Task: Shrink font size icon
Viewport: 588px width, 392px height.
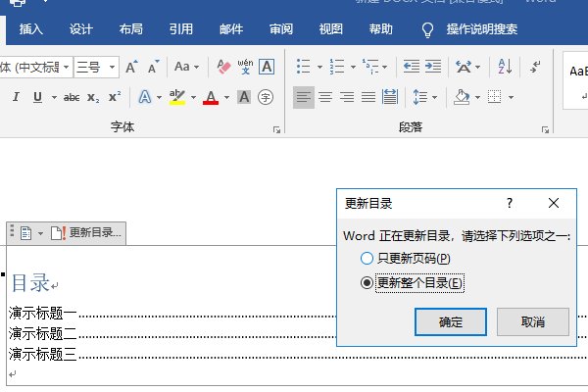Action: (154, 67)
